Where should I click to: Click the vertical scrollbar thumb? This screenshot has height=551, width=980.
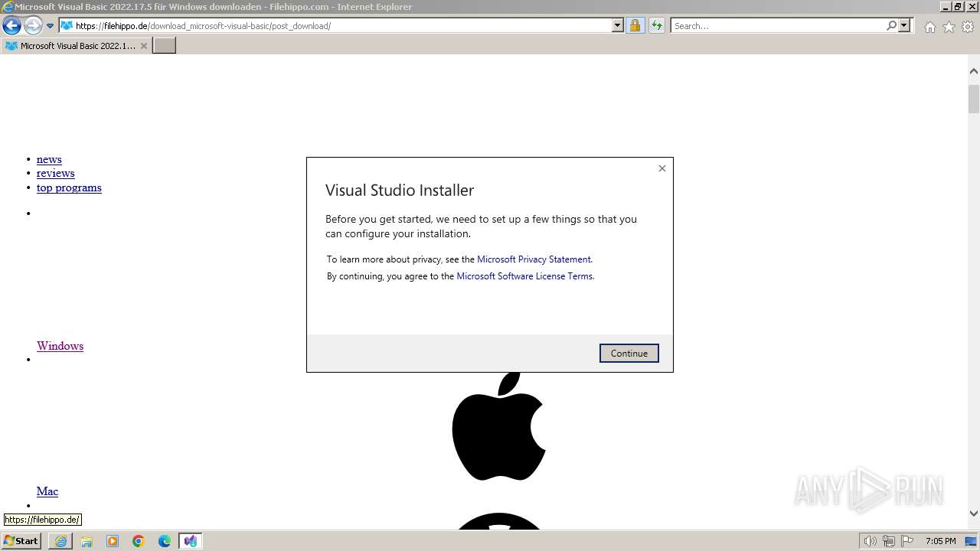click(974, 99)
